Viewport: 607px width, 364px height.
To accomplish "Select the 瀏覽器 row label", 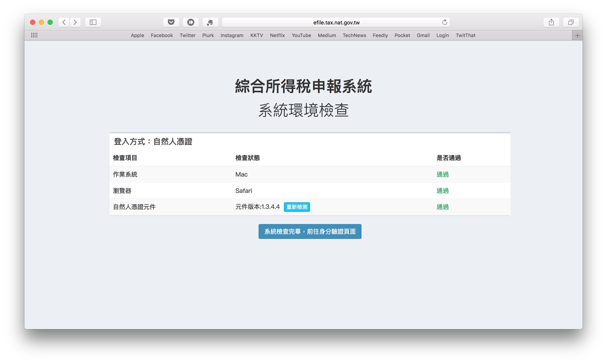I will point(122,191).
